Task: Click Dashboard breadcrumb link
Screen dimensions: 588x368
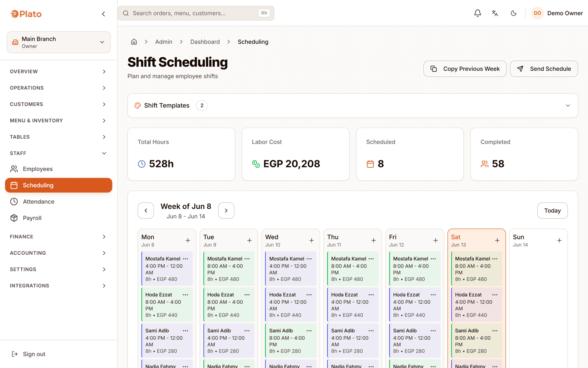Action: pos(205,42)
